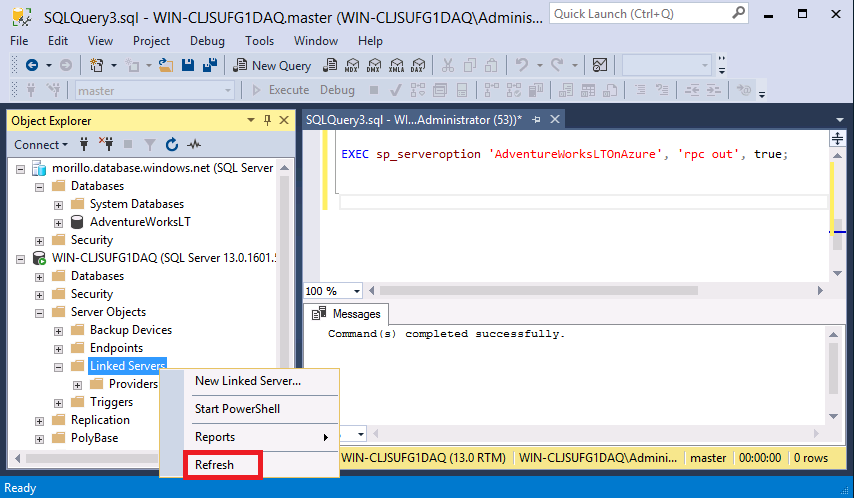Choose Start PowerShell from context menu
854x498 pixels.
237,409
